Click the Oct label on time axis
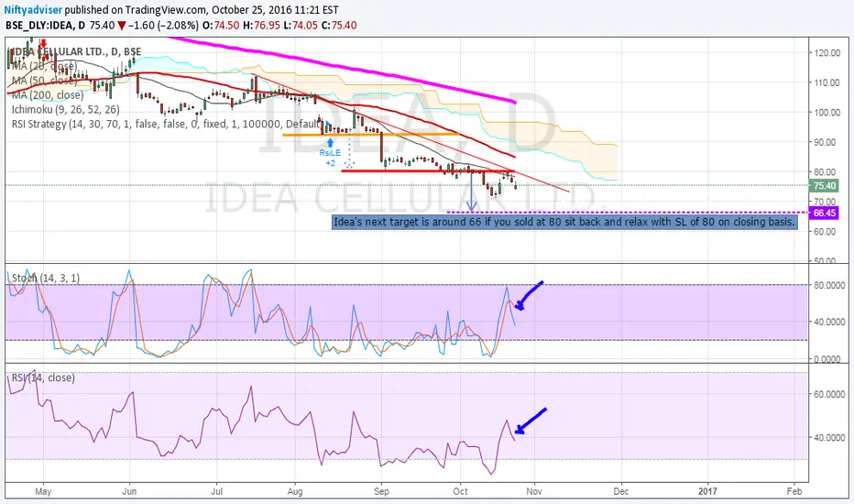This screenshot has height=504, width=854. click(x=460, y=491)
